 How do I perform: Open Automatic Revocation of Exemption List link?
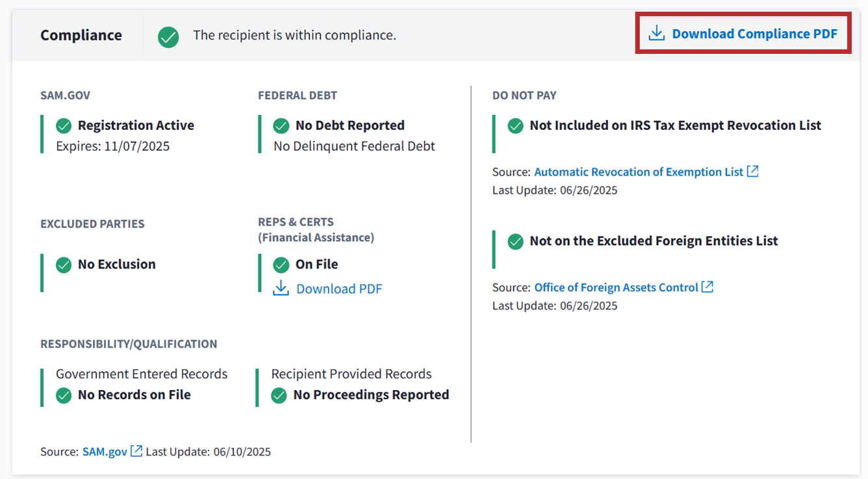638,172
